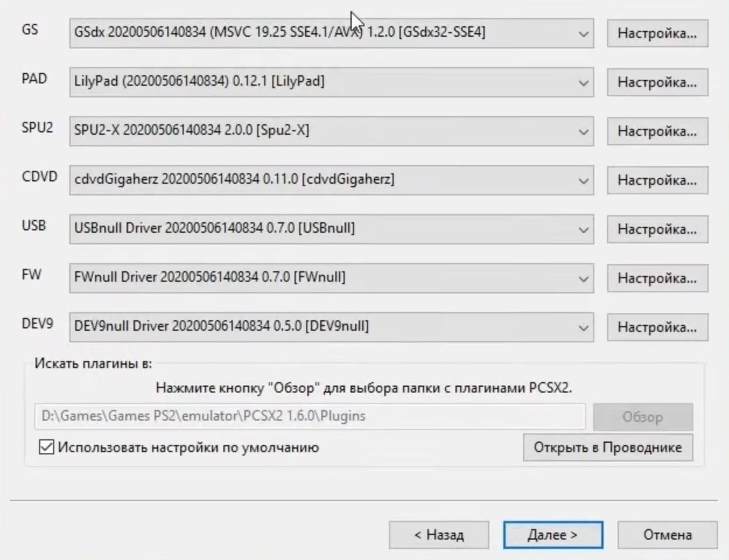Click the plugins folder path field
Screen dimensions: 729x560
[310, 416]
